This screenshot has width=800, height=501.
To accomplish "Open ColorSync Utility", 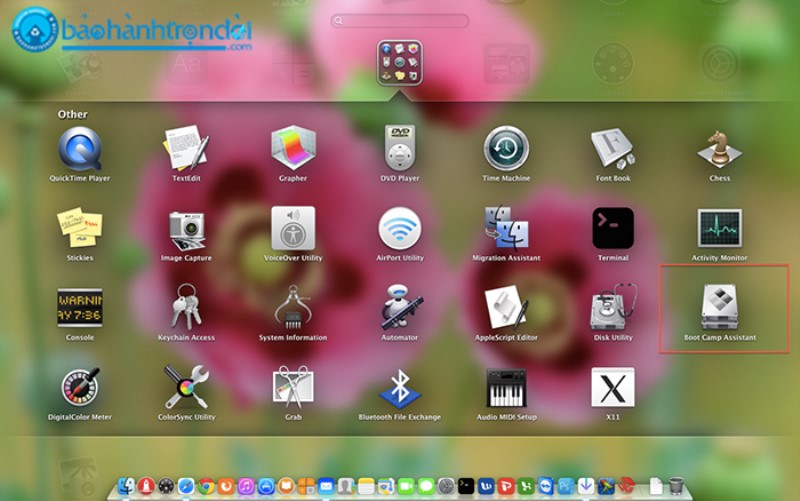I will point(186,387).
